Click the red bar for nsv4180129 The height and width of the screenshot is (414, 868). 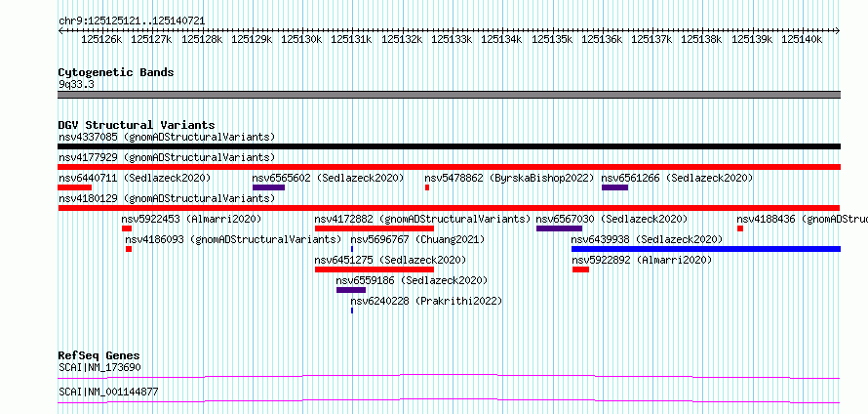coord(449,208)
